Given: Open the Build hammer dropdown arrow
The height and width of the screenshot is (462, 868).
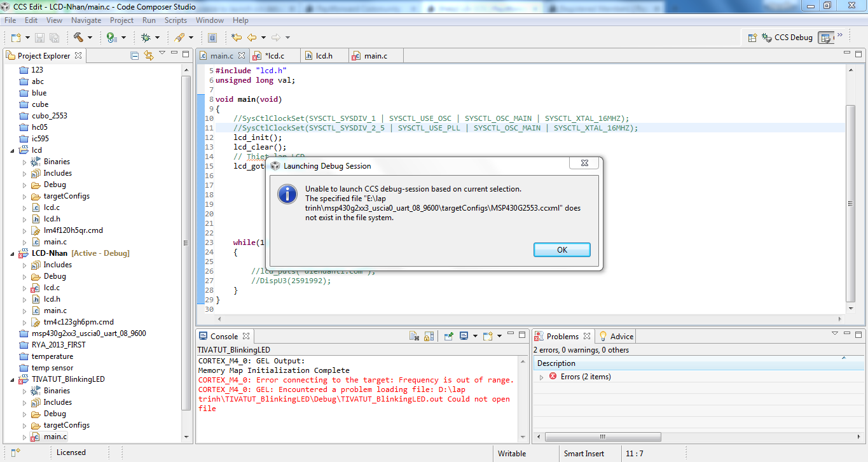Looking at the screenshot, I should coord(90,38).
